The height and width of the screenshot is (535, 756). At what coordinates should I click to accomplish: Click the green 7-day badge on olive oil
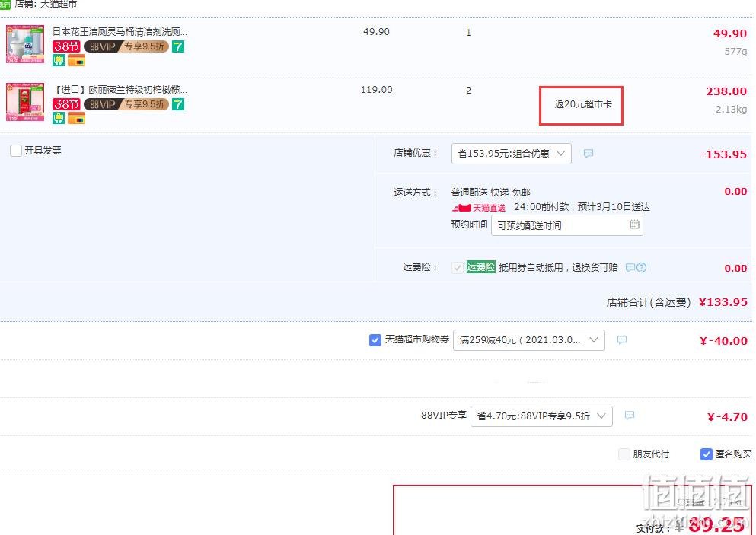pos(178,104)
